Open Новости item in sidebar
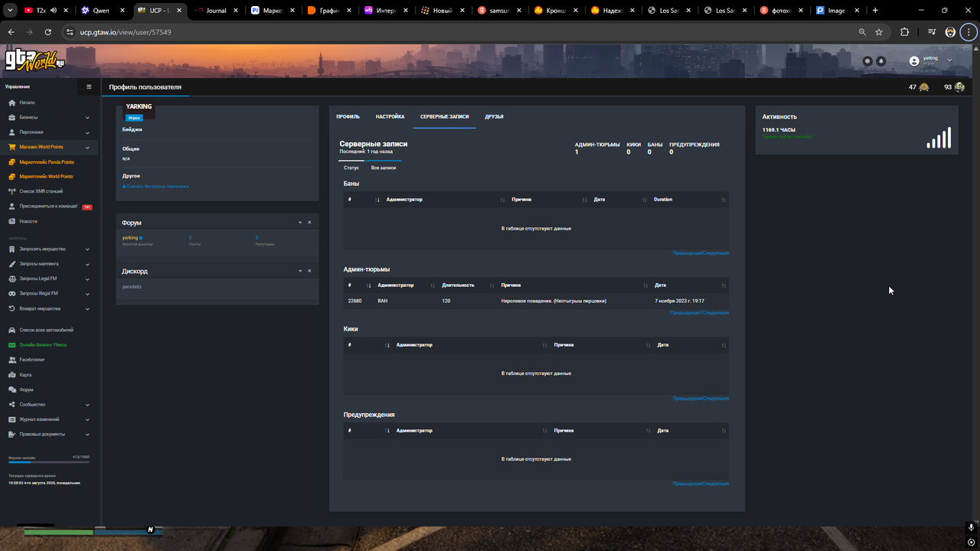 click(x=28, y=221)
